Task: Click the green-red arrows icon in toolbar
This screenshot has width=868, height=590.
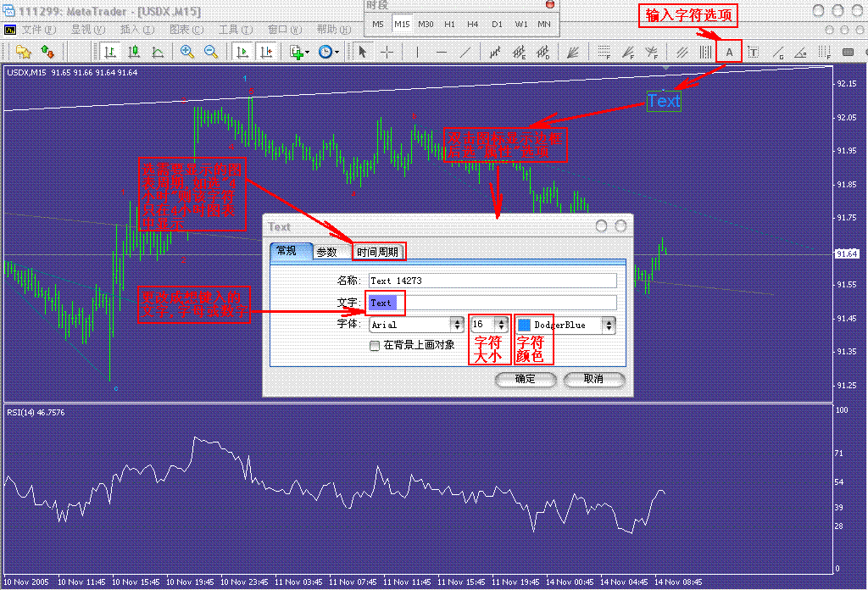Action: click(x=47, y=52)
